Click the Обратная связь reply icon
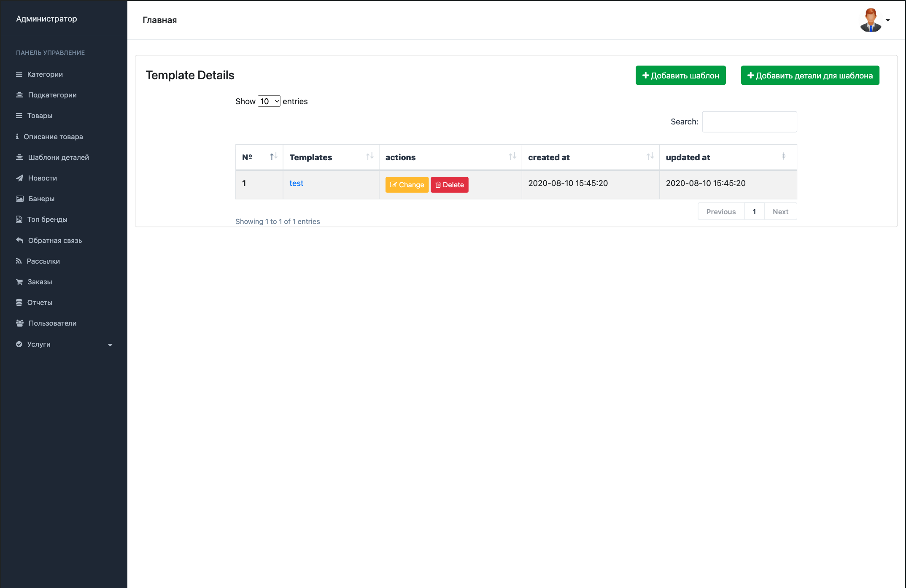Image resolution: width=906 pixels, height=588 pixels. click(x=19, y=240)
